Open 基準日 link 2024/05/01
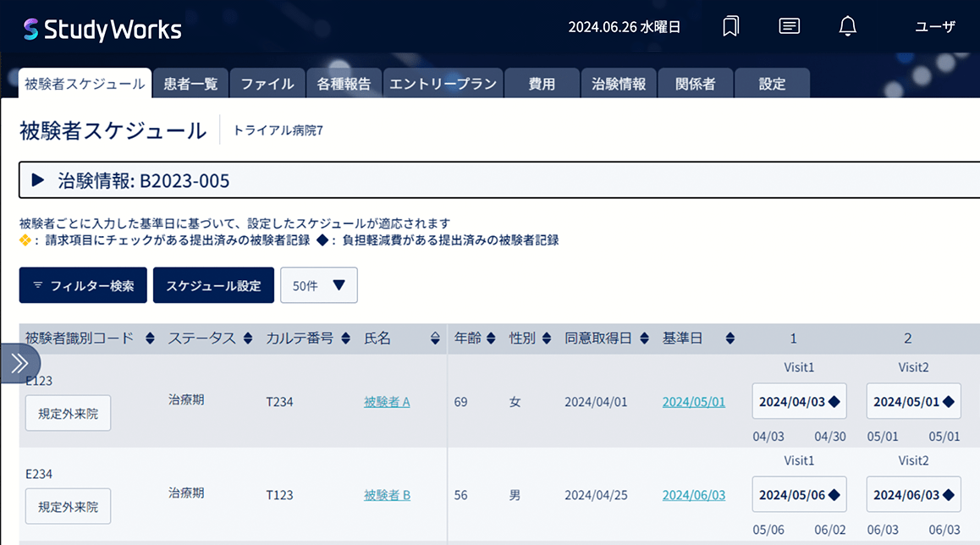Screen dimensions: 980x545 click(x=694, y=402)
